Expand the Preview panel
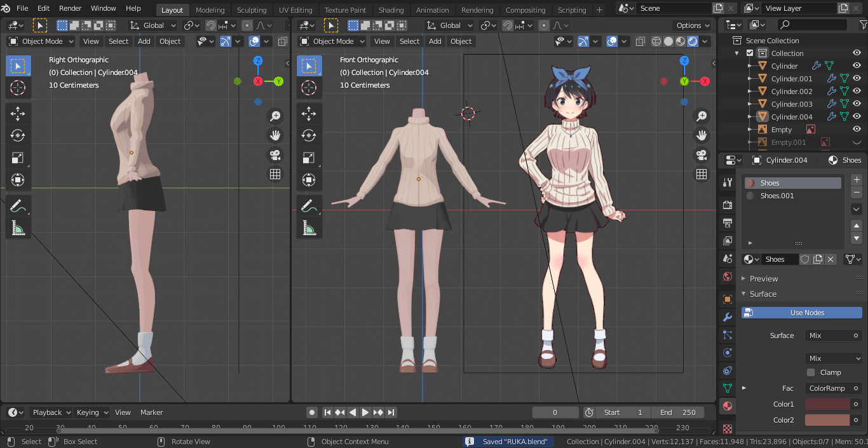 (x=763, y=278)
